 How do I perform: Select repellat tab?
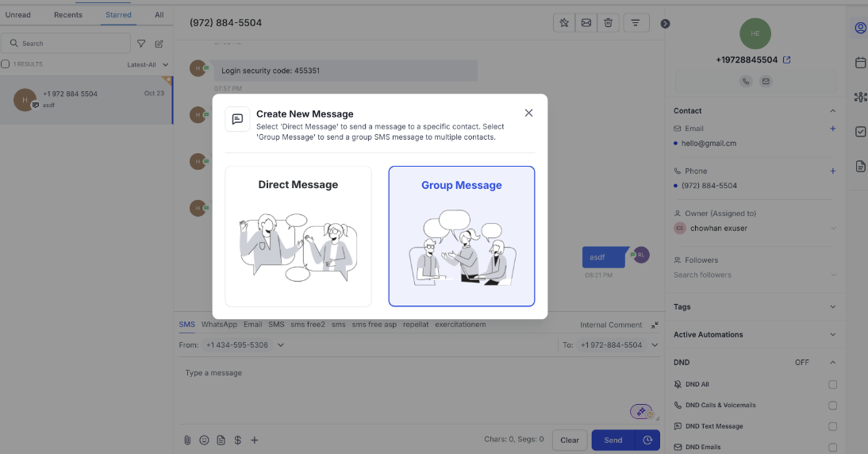pyautogui.click(x=416, y=325)
